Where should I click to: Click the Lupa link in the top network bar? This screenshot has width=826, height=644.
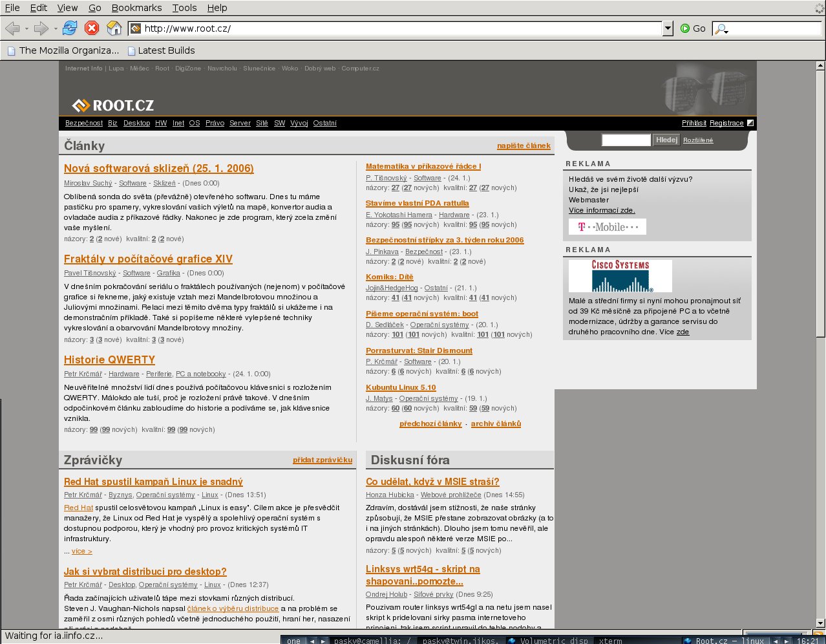coord(116,69)
